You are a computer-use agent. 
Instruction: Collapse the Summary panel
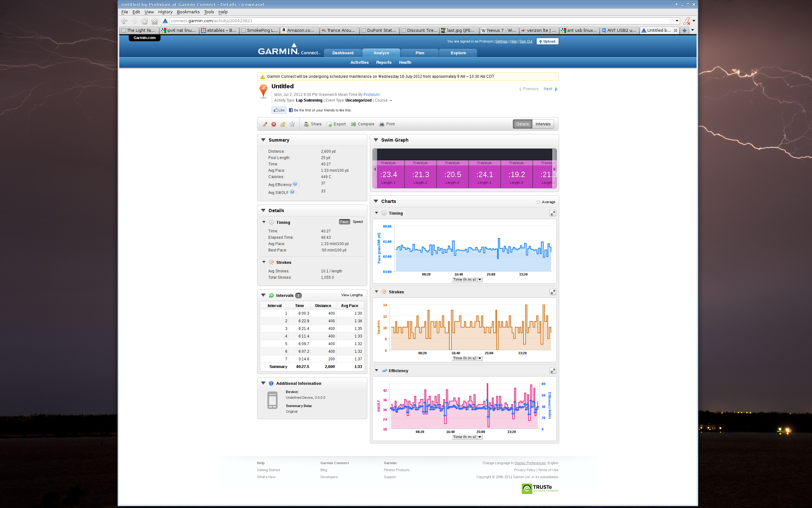pyautogui.click(x=263, y=140)
